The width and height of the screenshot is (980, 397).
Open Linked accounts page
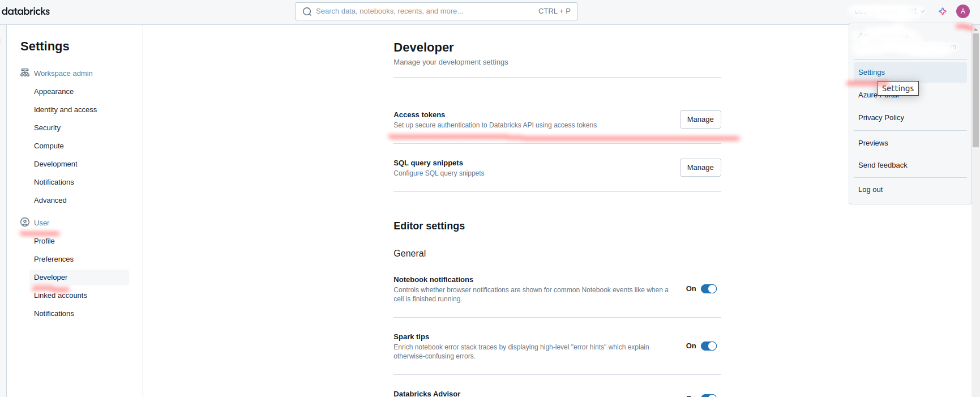tap(79, 296)
